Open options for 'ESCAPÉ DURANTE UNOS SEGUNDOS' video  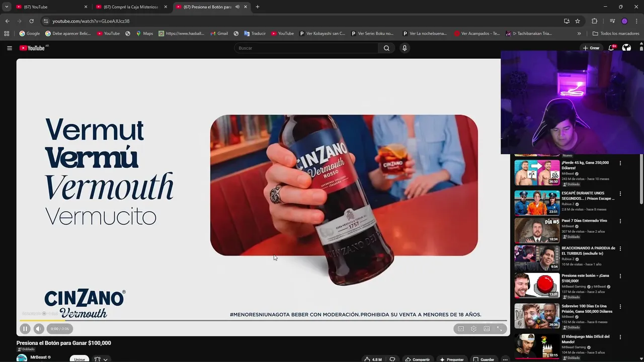click(x=620, y=194)
